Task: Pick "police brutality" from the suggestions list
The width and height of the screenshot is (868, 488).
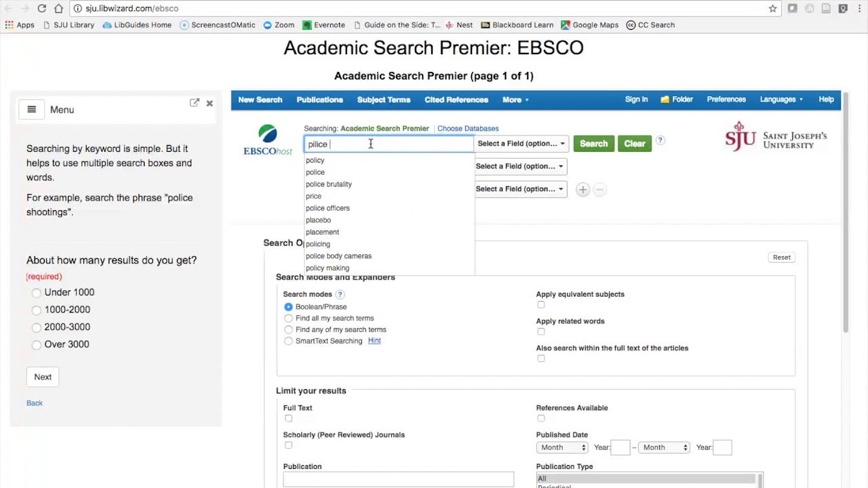Action: click(x=329, y=184)
